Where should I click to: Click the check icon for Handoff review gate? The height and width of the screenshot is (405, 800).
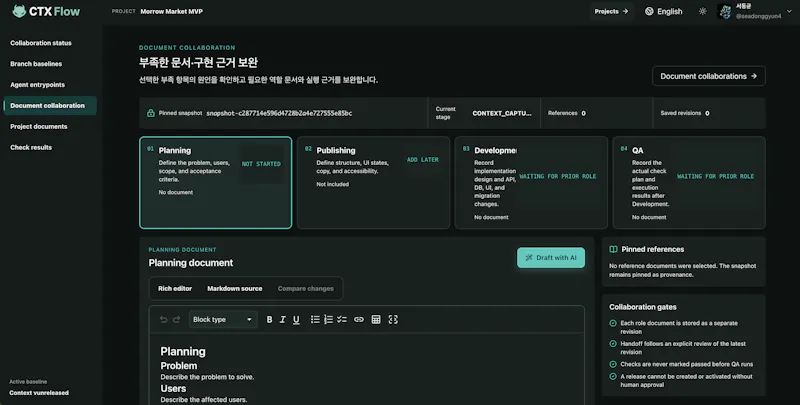pos(613,344)
